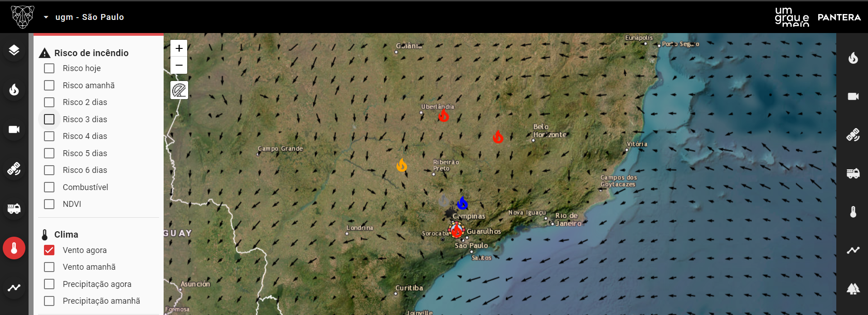Click the Campo Grande label on map

pyautogui.click(x=280, y=148)
